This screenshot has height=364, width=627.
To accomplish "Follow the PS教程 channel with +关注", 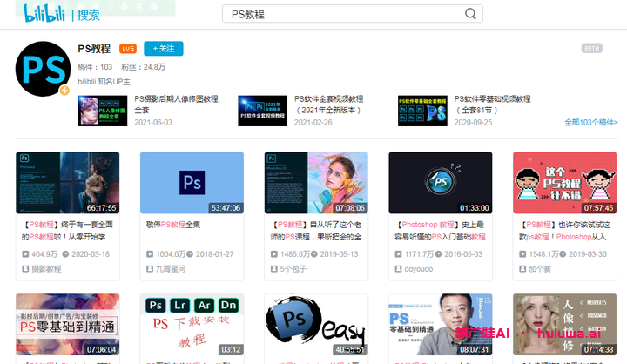I will click(x=163, y=49).
